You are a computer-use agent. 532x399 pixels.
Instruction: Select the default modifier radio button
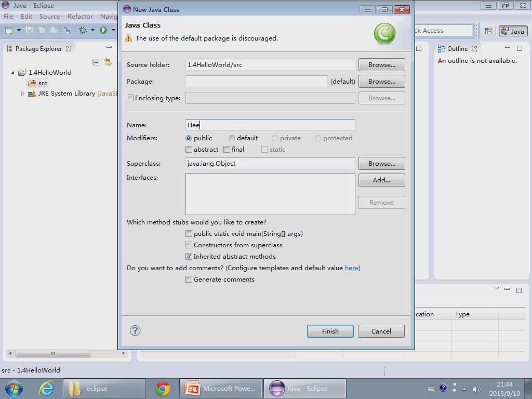[231, 138]
